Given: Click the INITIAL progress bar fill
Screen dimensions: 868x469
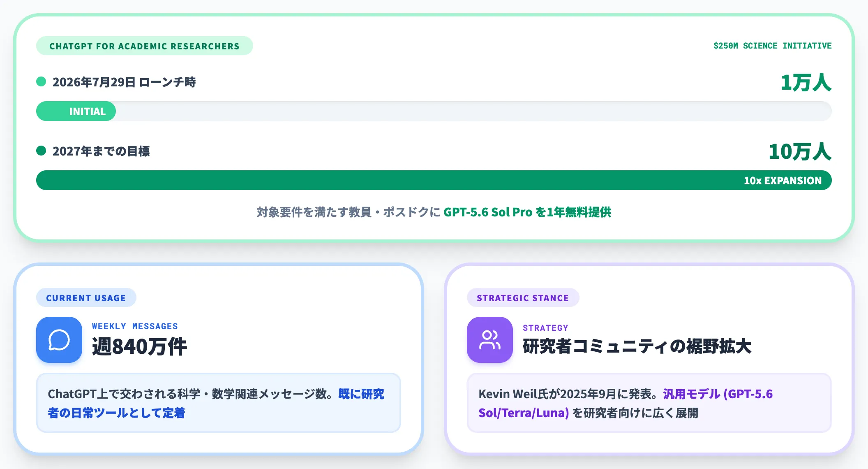Looking at the screenshot, I should (76, 111).
